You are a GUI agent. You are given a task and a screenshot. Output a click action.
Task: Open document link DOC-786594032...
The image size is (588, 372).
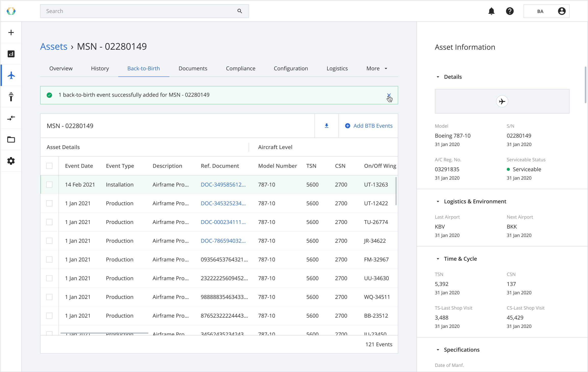223,241
